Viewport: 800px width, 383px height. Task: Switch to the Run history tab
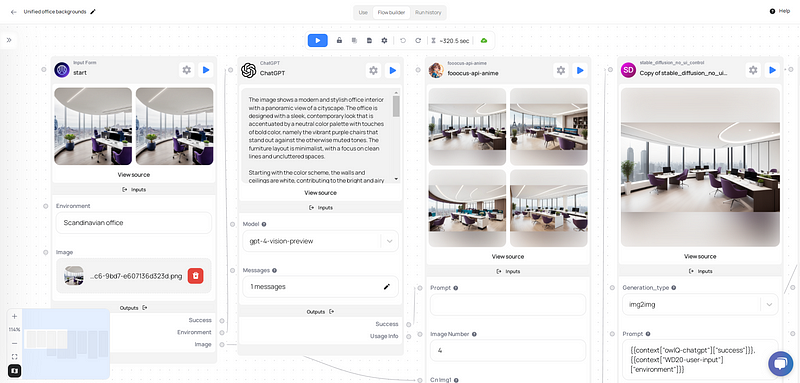(x=428, y=12)
